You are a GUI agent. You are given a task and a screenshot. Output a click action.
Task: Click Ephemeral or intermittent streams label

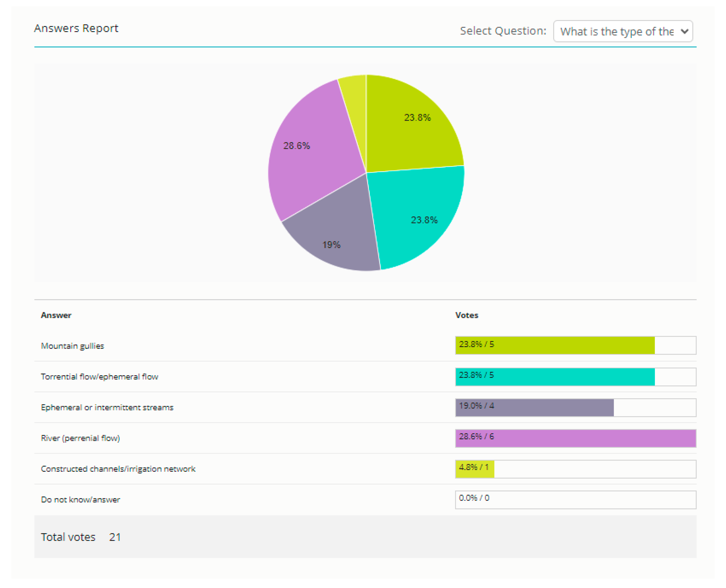click(x=107, y=408)
